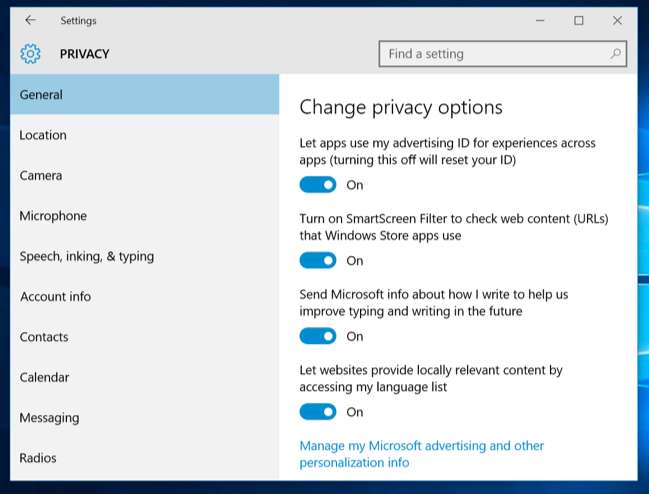Toggle off sending typing info to Microsoft
Image resolution: width=649 pixels, height=494 pixels.
318,336
